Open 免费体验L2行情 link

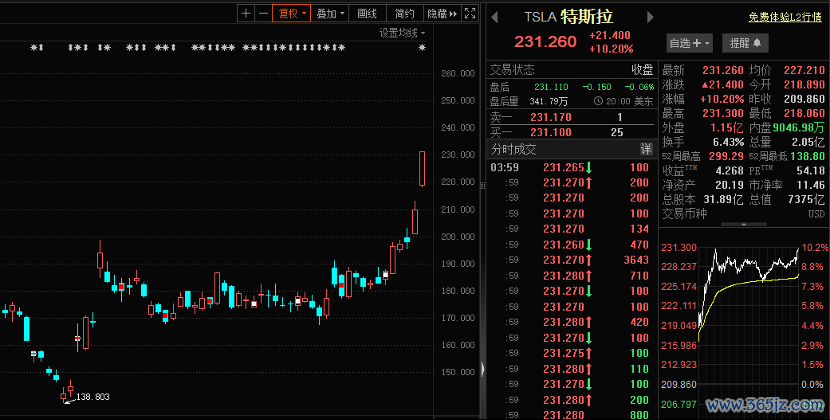(x=785, y=17)
